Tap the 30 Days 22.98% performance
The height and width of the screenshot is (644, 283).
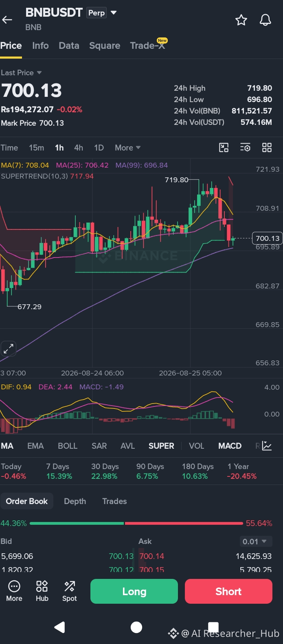[105, 471]
